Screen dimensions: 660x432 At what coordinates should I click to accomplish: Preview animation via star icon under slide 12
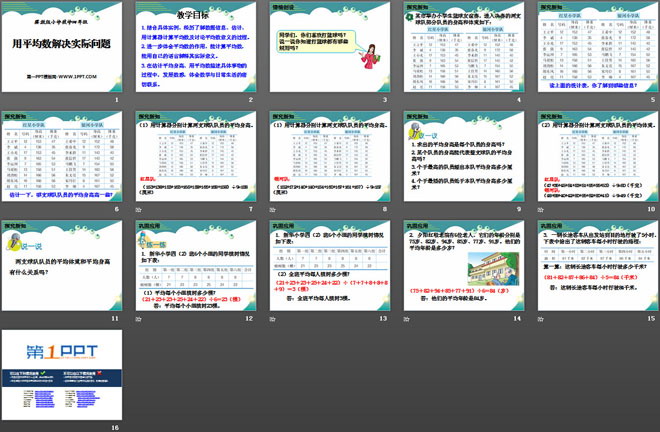click(x=138, y=319)
